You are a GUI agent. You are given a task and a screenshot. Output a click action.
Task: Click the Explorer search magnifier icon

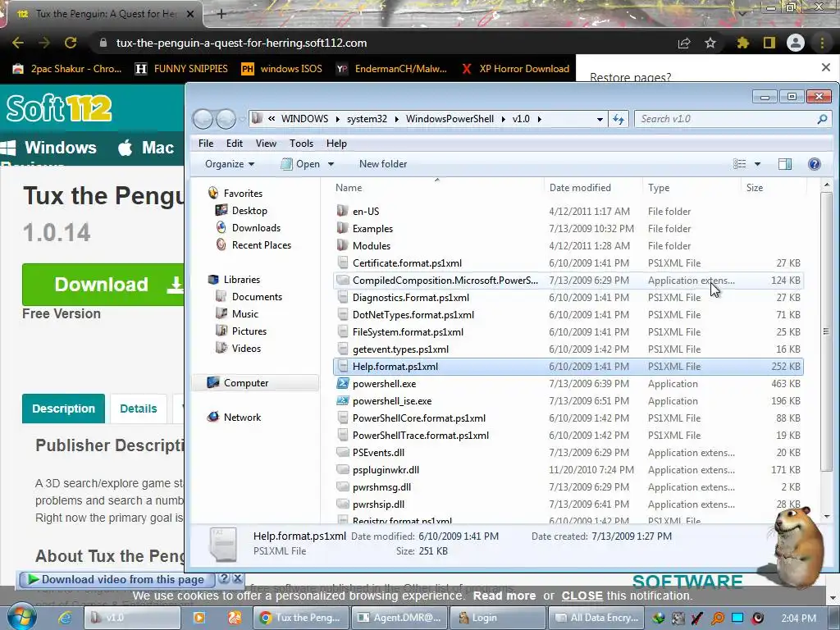click(x=822, y=119)
